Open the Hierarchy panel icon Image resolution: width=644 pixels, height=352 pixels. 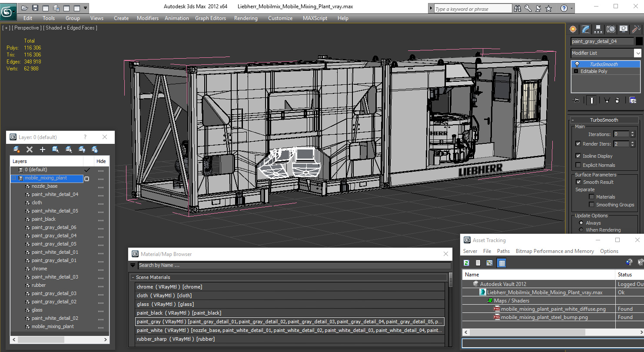coord(598,29)
